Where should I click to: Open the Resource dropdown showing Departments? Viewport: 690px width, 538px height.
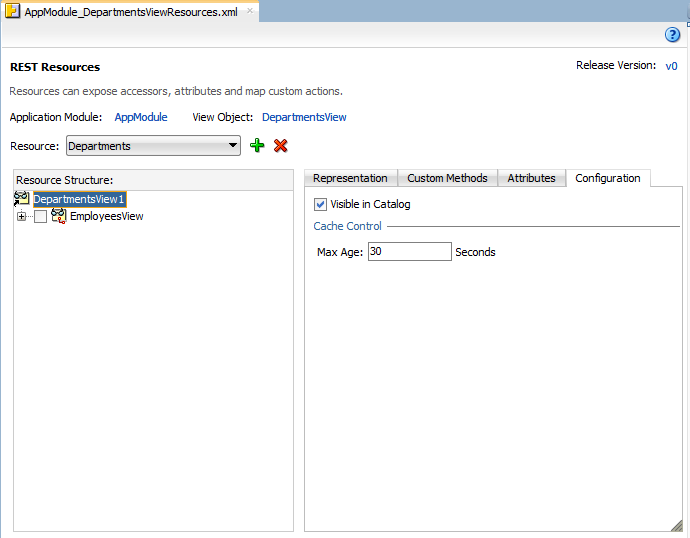[x=153, y=146]
